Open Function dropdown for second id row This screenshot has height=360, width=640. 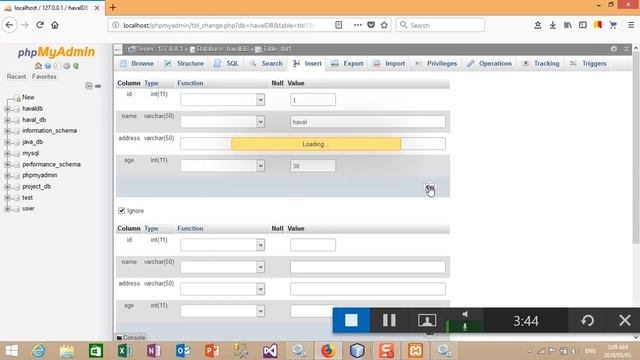tap(222, 245)
